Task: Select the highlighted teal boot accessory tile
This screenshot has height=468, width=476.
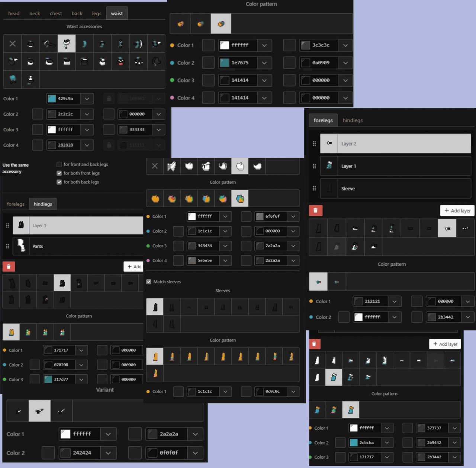Action: tap(334, 377)
